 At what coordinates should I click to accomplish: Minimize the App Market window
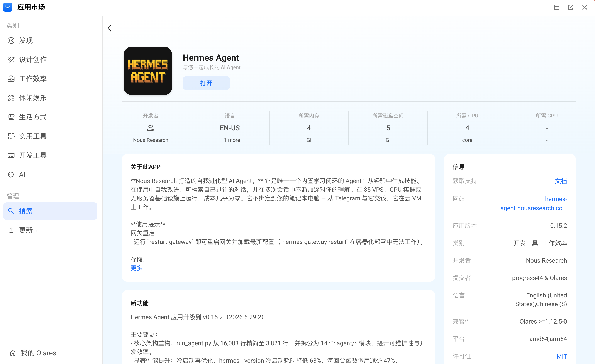[x=542, y=7]
